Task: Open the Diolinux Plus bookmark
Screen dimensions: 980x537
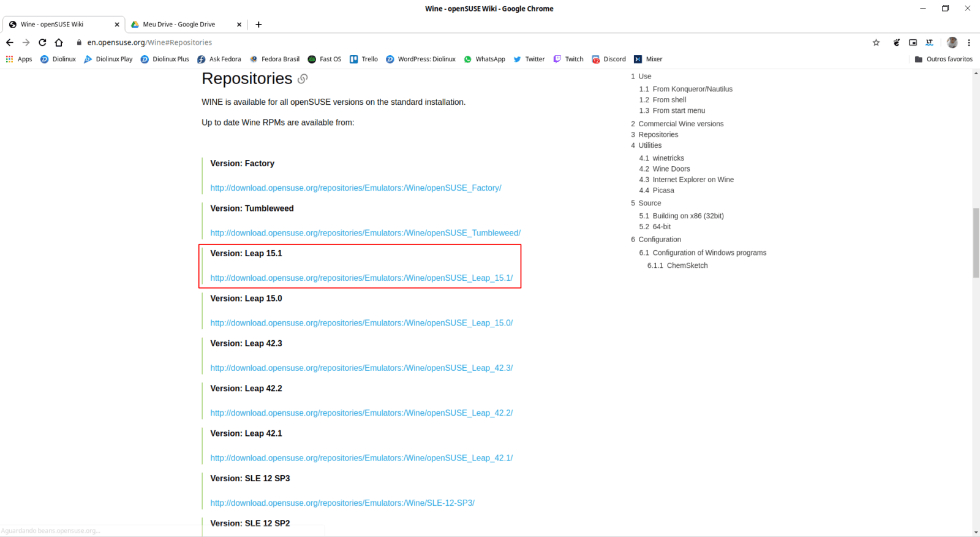Action: [165, 59]
